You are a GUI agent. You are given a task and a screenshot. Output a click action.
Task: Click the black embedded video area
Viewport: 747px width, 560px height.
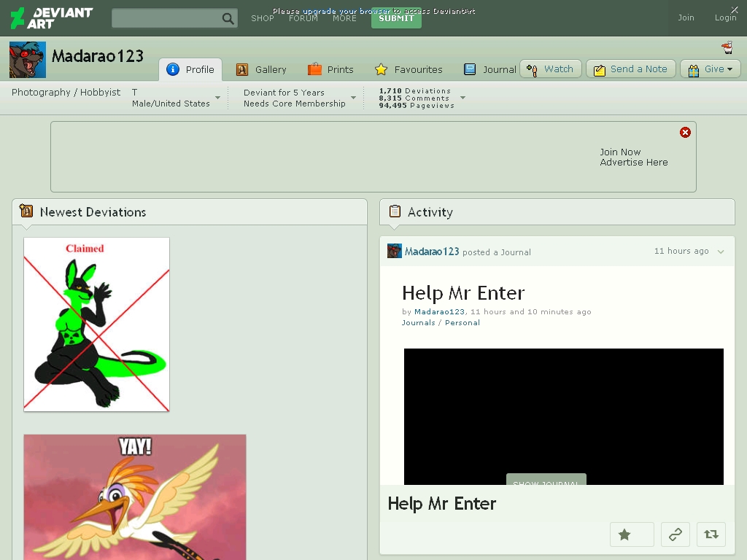click(x=564, y=416)
